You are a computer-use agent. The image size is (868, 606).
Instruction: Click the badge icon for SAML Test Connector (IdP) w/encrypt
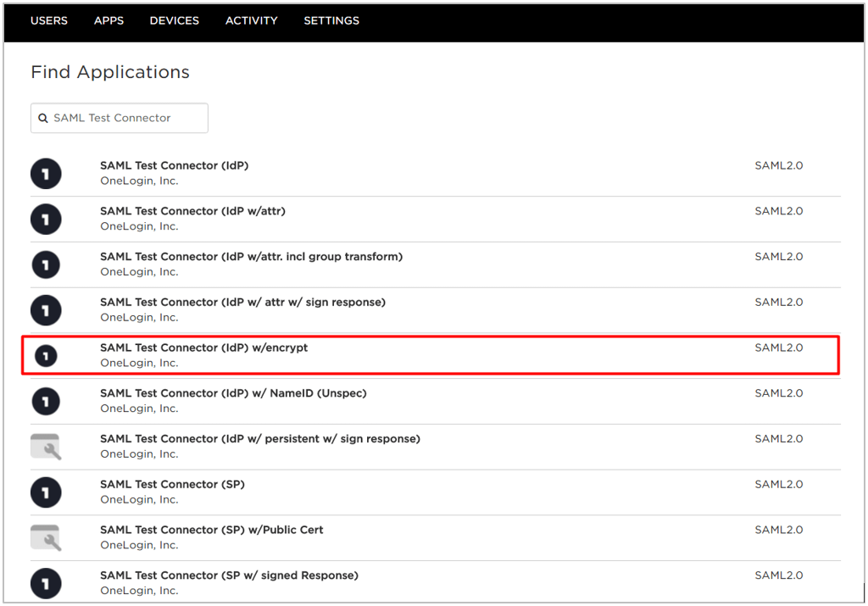point(46,355)
